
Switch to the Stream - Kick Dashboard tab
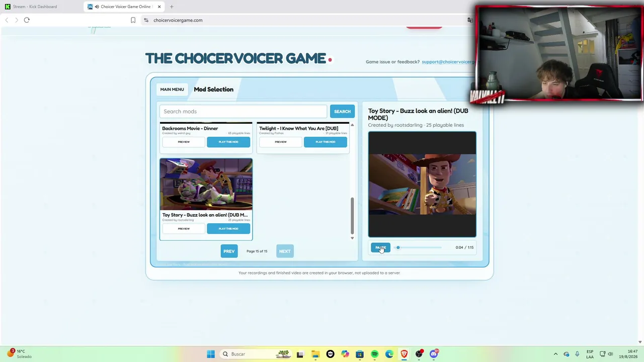(x=35, y=7)
